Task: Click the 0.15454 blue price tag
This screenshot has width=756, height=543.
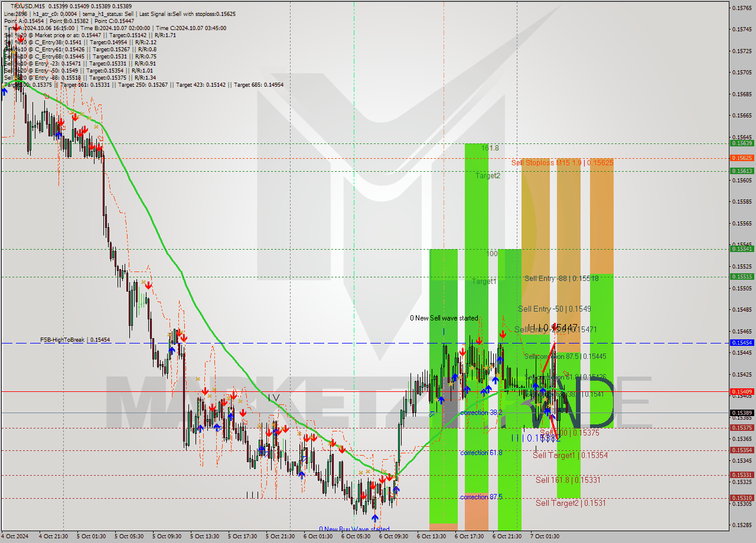Action: [742, 342]
